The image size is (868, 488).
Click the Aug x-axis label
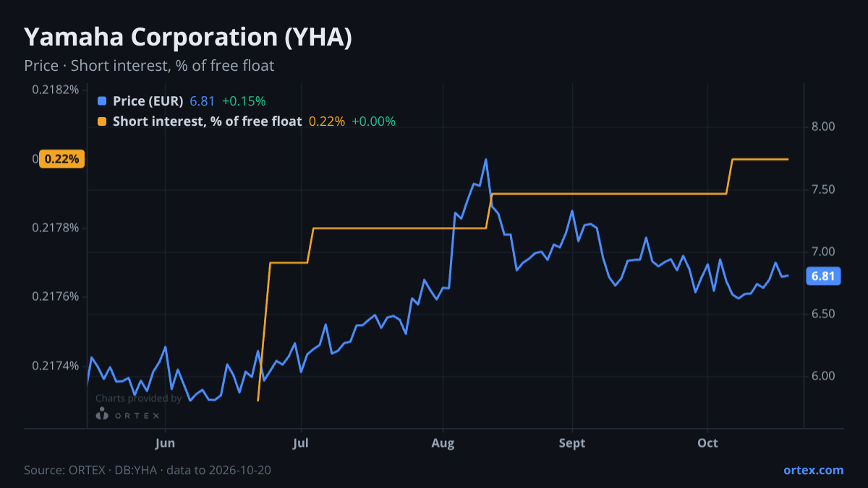click(x=443, y=443)
